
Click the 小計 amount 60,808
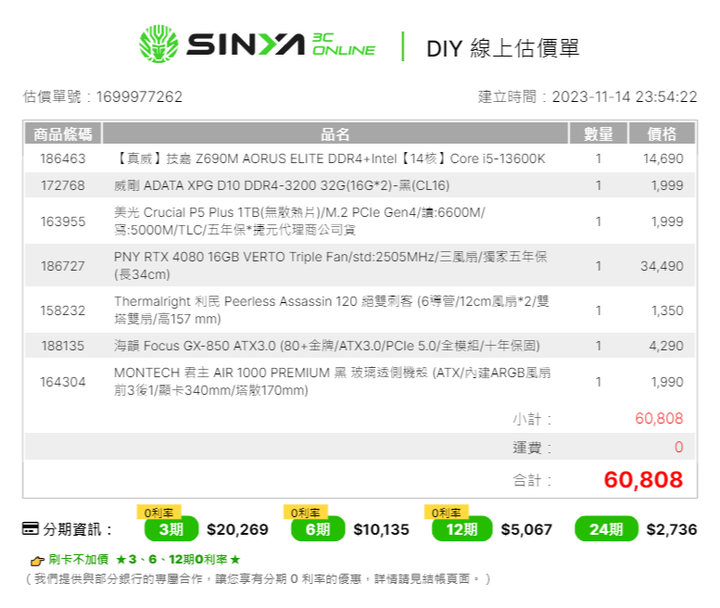pyautogui.click(x=659, y=418)
